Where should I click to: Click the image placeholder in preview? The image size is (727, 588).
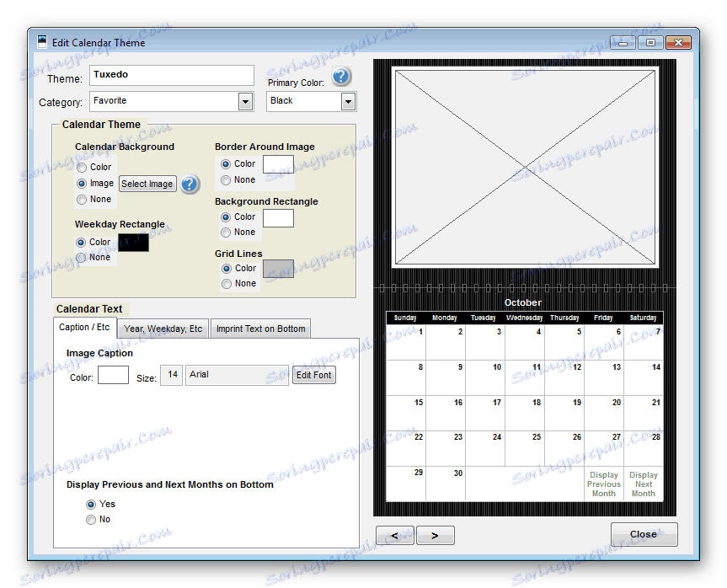tap(525, 167)
